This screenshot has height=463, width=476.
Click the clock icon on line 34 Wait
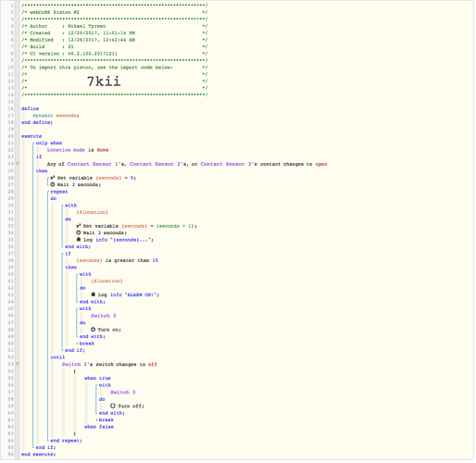pyautogui.click(x=79, y=232)
